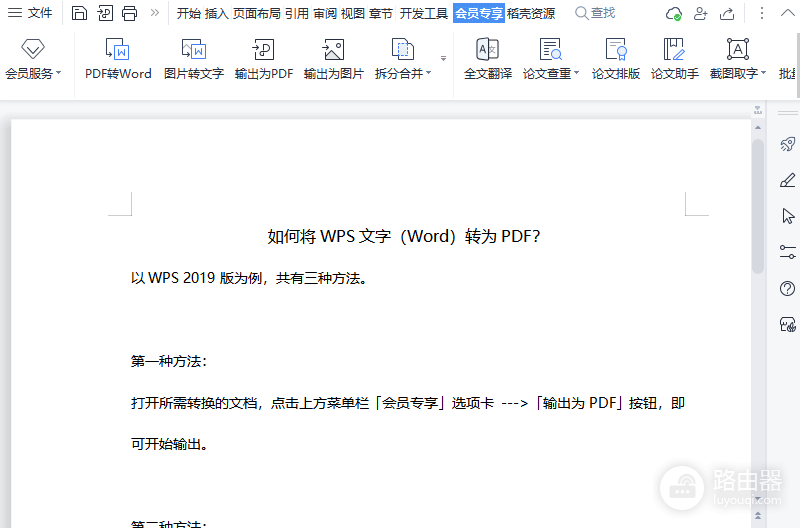The image size is (800, 528).
Task: Click the pen edit icon in sidebar
Action: (787, 180)
